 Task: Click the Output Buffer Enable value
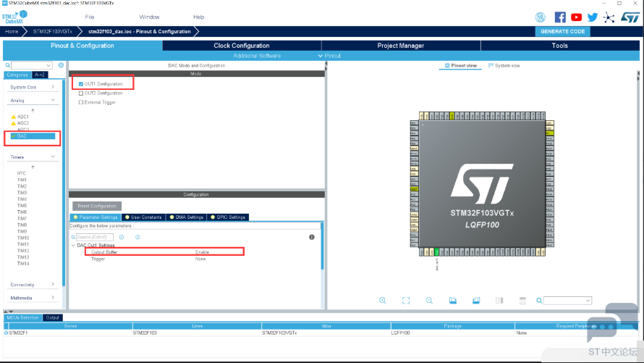pos(202,252)
